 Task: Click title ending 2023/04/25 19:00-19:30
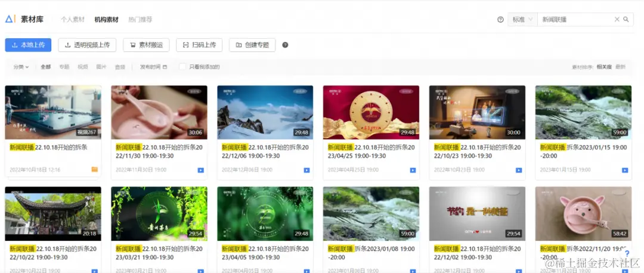(x=371, y=152)
